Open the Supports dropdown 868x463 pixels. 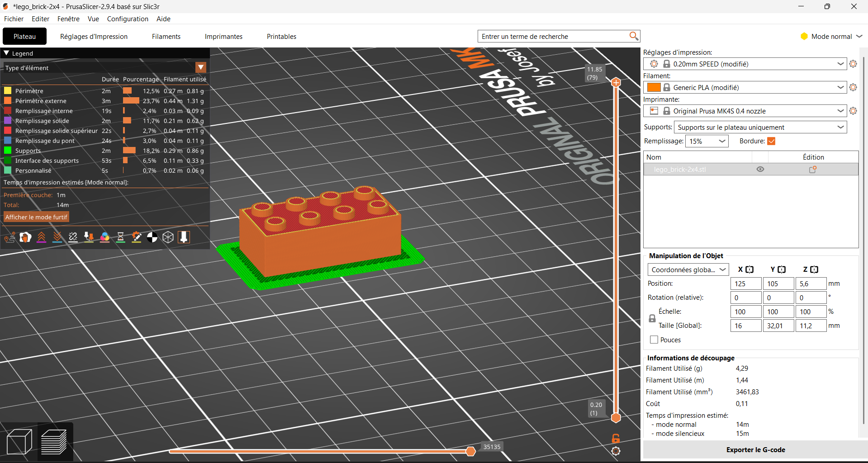(760, 128)
